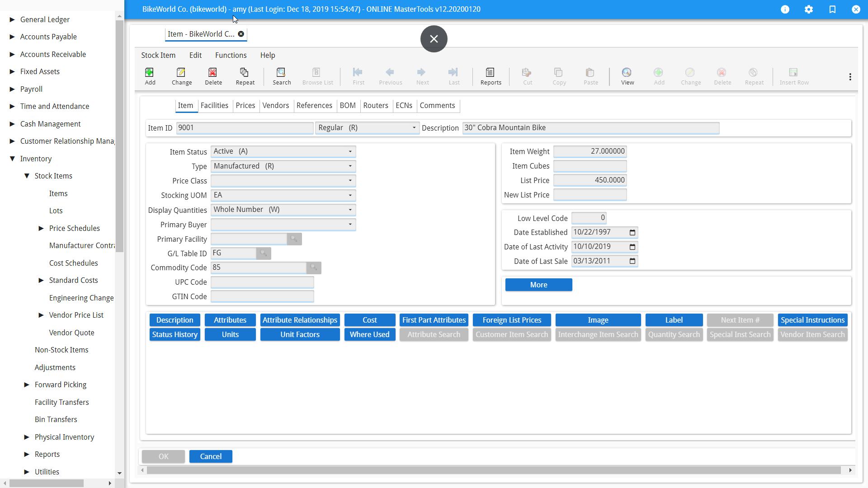This screenshot has width=868, height=488.
Task: Click the Cancel button
Action: (211, 456)
